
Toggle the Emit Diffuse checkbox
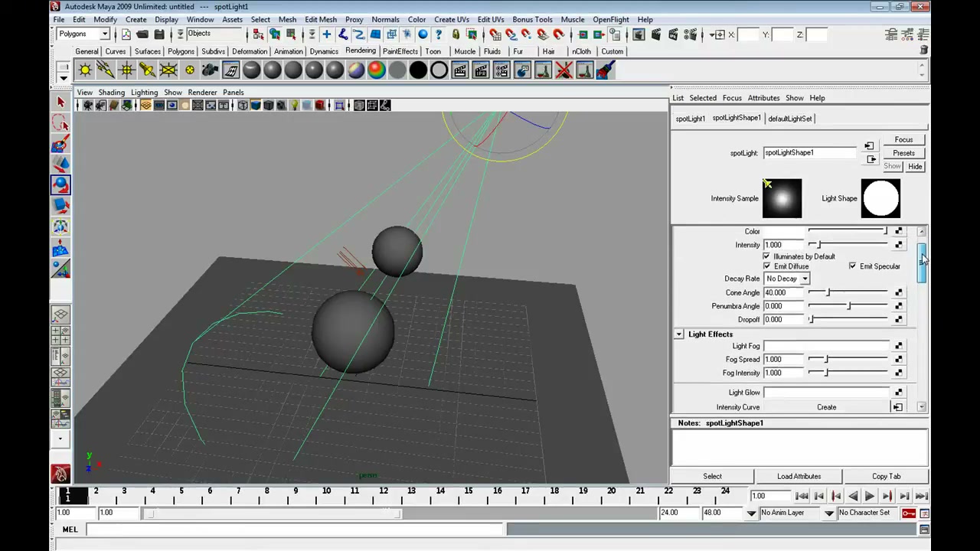[766, 266]
